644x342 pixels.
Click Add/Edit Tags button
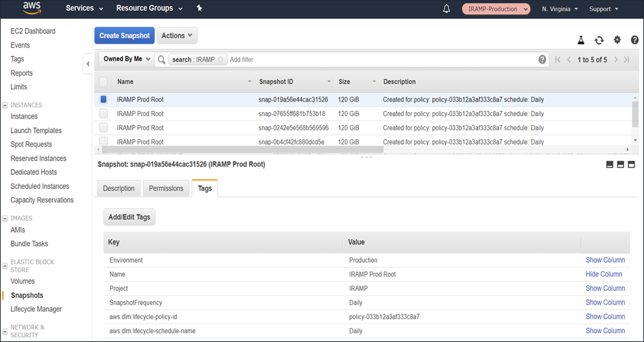129,217
